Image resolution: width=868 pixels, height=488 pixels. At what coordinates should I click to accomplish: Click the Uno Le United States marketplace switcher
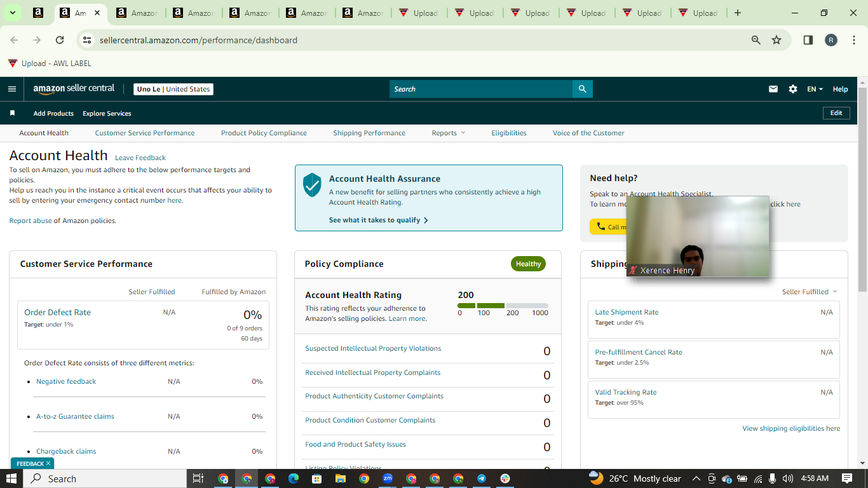click(x=173, y=89)
